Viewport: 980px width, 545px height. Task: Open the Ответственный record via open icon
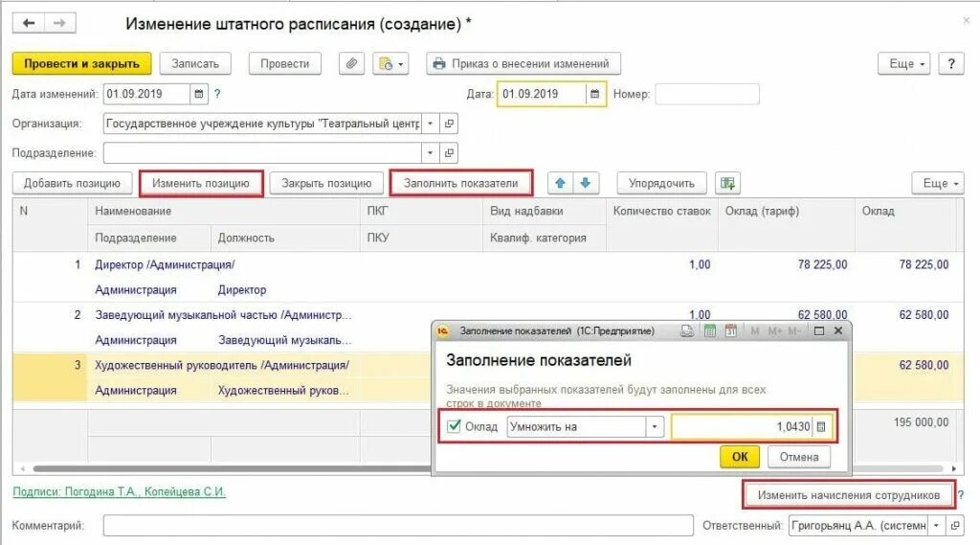coord(955,526)
